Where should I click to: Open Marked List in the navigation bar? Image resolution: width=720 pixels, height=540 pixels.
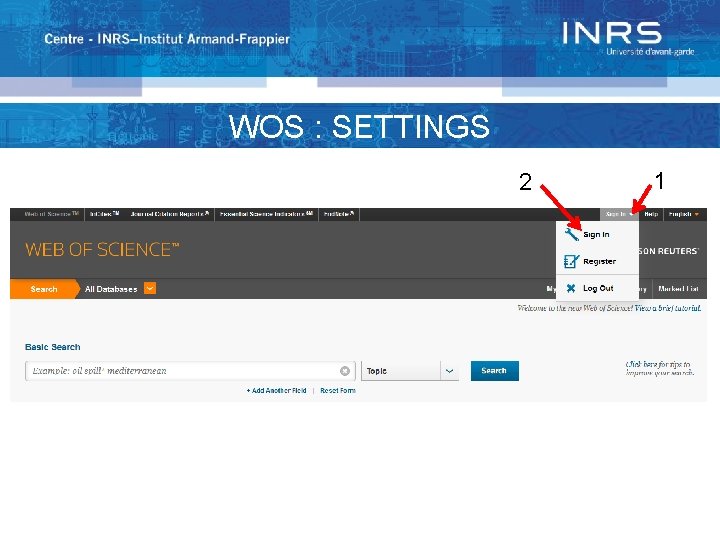click(x=678, y=289)
